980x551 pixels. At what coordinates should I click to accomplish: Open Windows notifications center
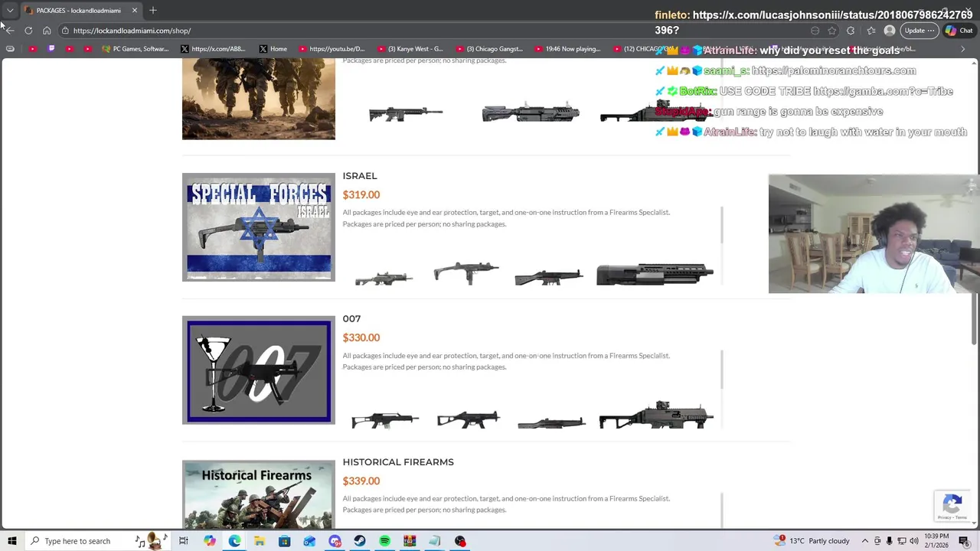click(x=964, y=541)
